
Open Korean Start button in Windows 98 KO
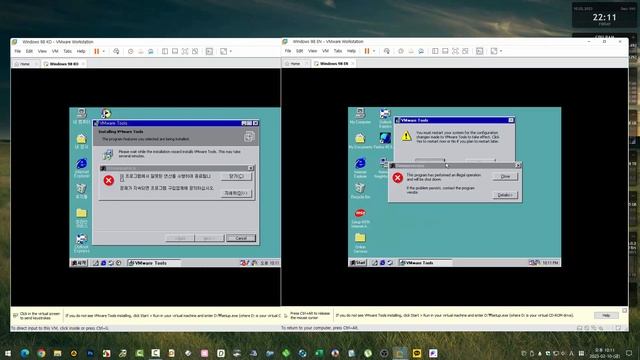(x=79, y=263)
